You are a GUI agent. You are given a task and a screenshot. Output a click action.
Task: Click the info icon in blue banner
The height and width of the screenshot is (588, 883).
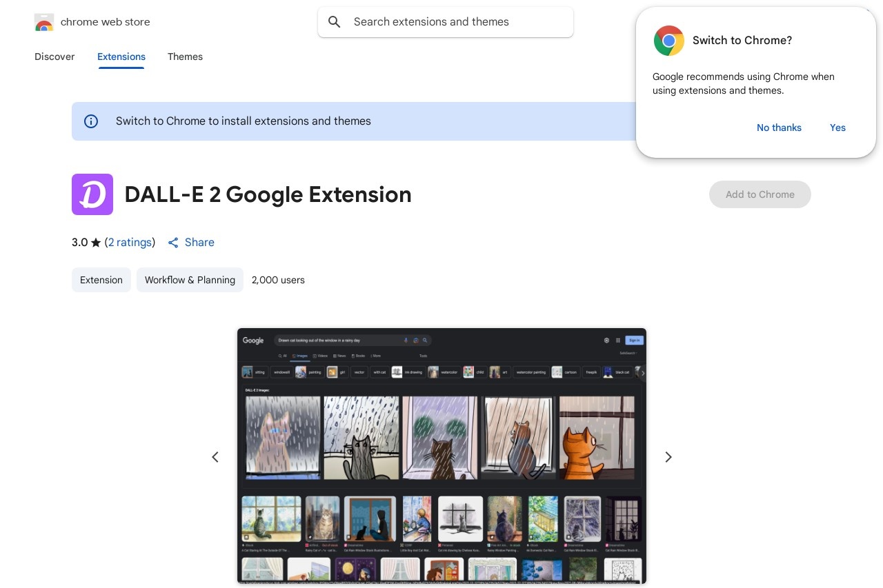tap(91, 121)
